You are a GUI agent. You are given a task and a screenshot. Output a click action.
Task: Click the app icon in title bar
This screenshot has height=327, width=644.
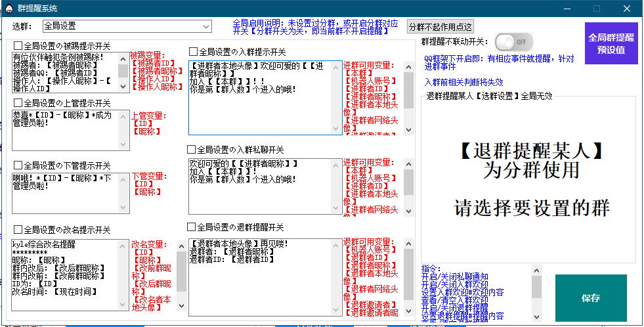(8, 8)
